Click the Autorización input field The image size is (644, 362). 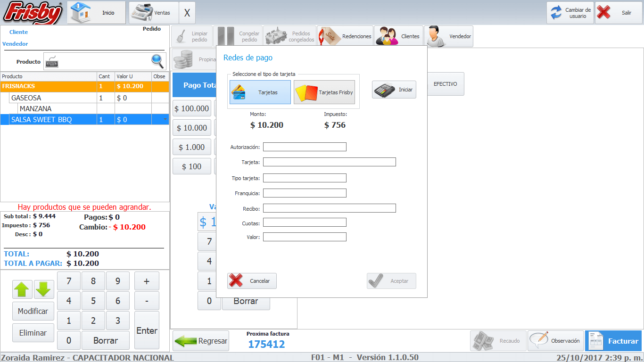click(x=305, y=147)
